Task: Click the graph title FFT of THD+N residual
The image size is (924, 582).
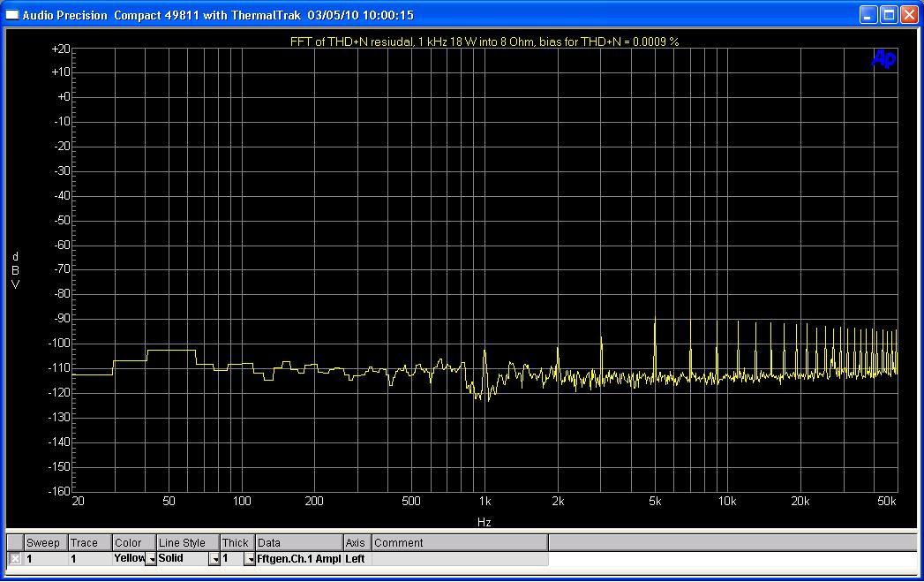Action: point(485,42)
